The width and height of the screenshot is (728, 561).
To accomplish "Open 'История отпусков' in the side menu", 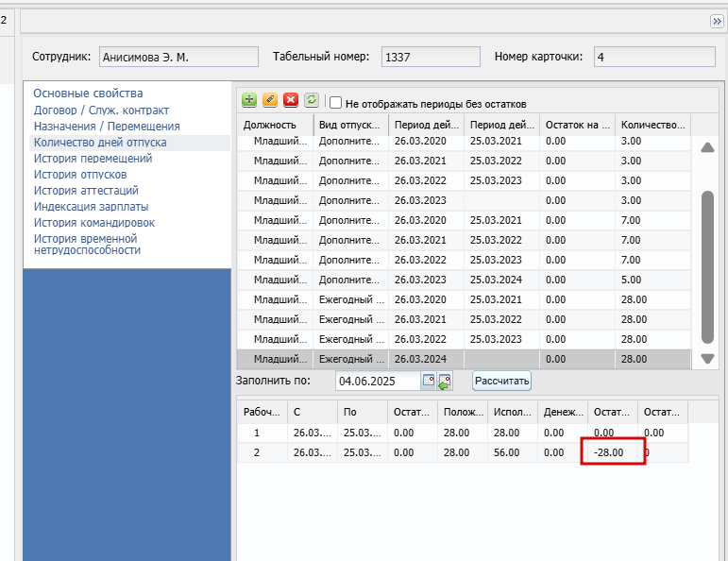I will tap(80, 175).
